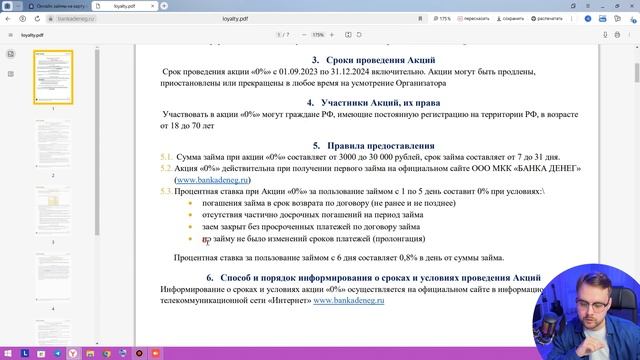This screenshot has height=360, width=640.
Task: Open Telegram from taskbar
Action: [x=57, y=353]
